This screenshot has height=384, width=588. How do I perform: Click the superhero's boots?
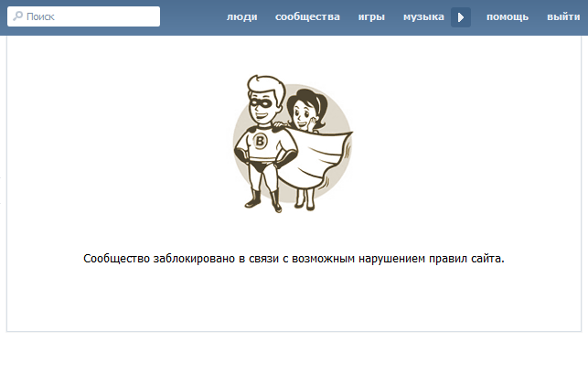(263, 201)
